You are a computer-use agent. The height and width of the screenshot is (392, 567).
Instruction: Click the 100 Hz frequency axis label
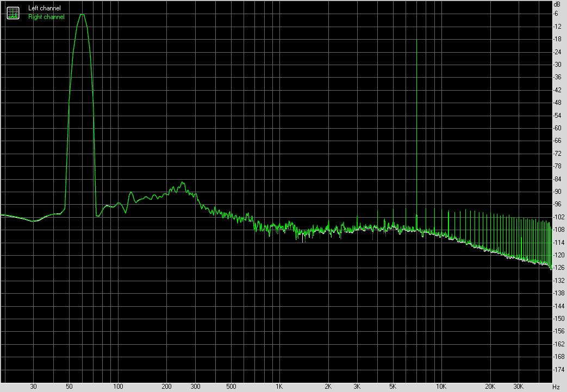coord(117,387)
